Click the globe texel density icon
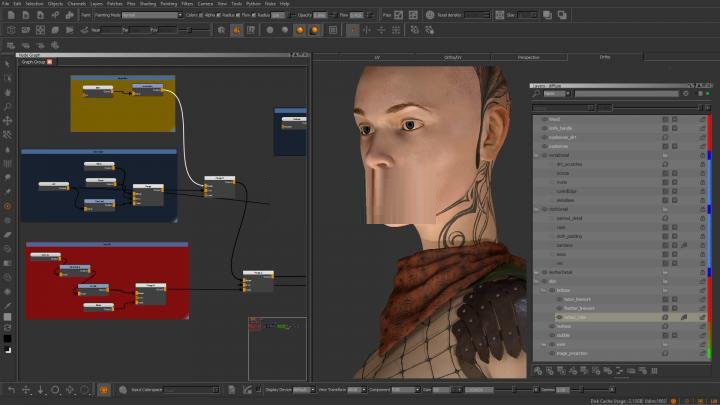Viewport: 720px width, 405px height. [x=430, y=15]
